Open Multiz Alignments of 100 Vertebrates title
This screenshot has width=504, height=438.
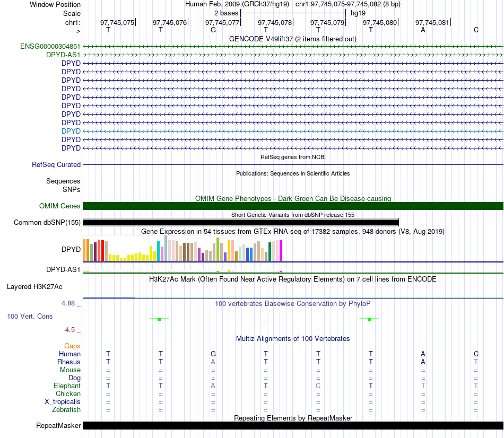click(293, 338)
